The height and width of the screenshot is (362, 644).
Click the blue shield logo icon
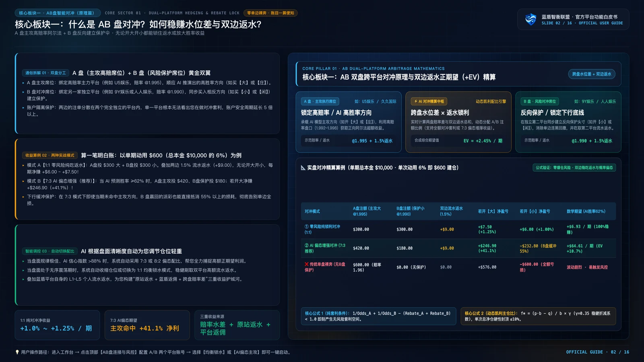(531, 19)
